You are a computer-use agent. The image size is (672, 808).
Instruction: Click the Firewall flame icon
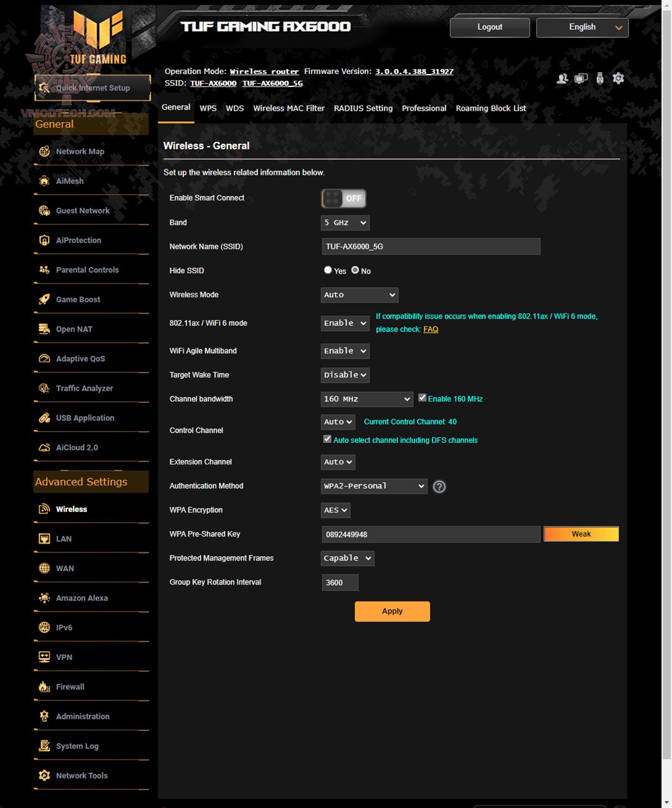click(x=44, y=687)
